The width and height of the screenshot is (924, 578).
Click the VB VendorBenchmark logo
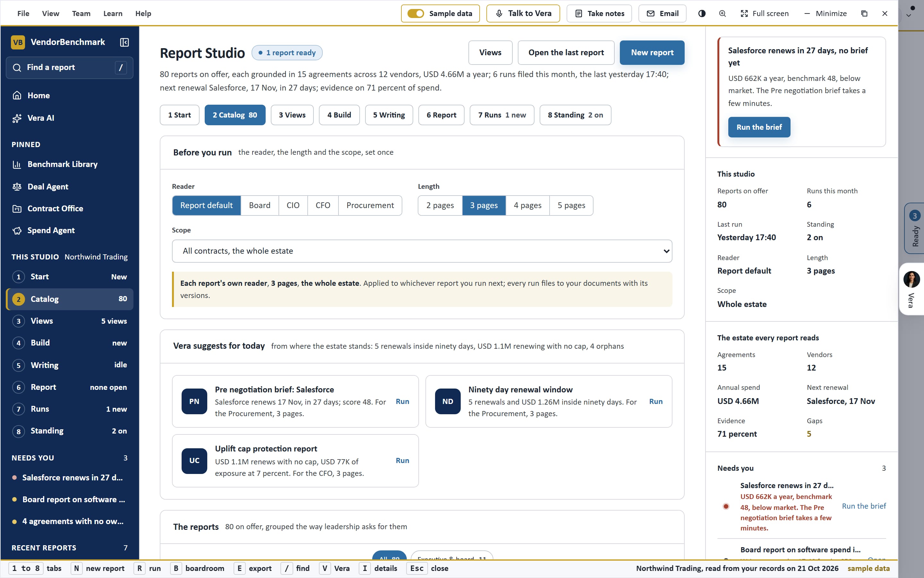18,42
